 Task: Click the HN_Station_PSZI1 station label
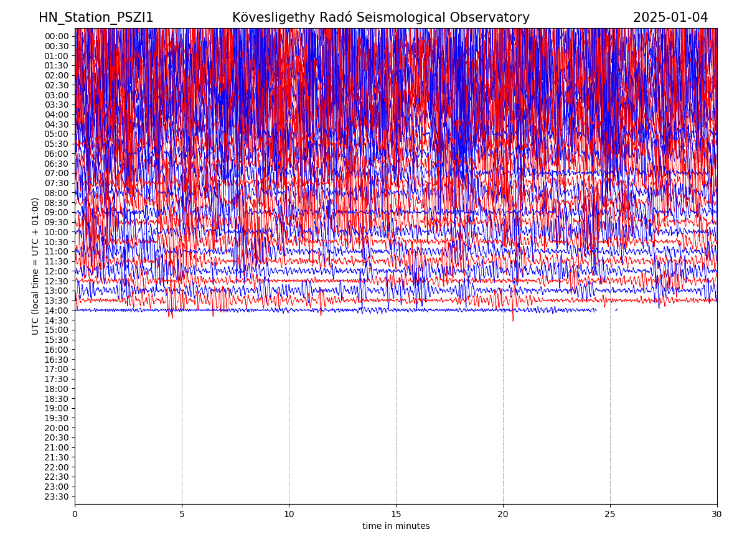[x=96, y=17]
